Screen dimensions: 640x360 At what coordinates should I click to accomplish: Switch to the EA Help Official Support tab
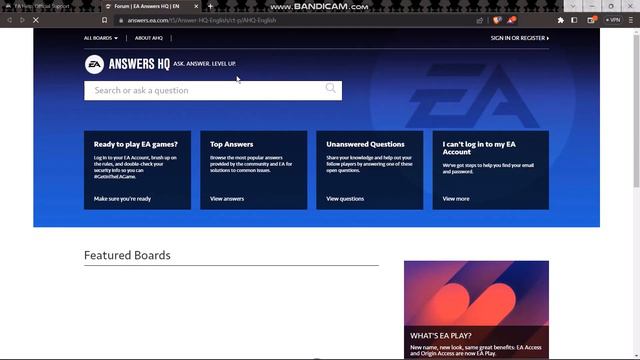coord(41,7)
